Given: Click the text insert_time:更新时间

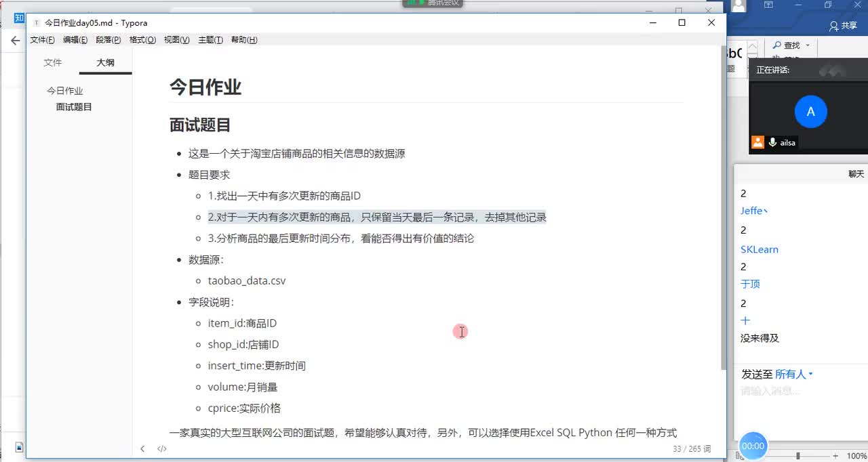Looking at the screenshot, I should coord(257,366).
